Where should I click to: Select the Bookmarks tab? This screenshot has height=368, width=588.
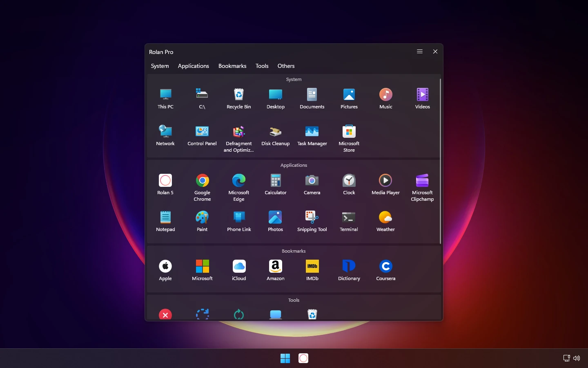click(x=232, y=66)
